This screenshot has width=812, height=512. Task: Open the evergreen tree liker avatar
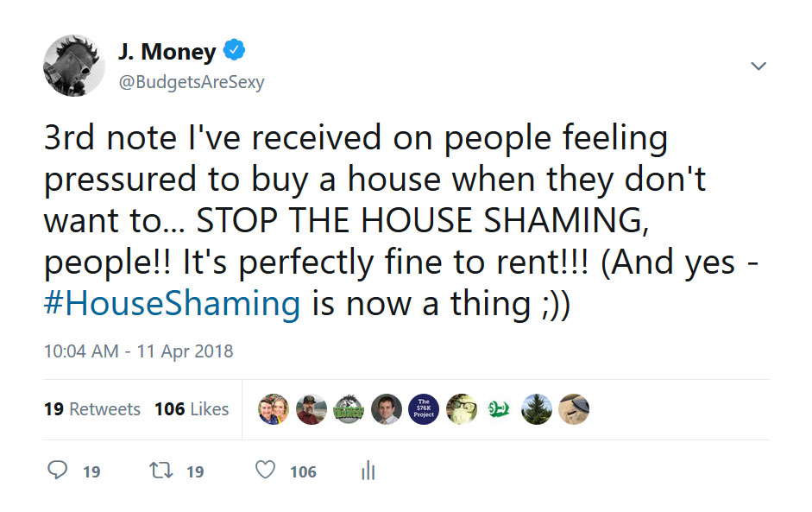tap(536, 409)
